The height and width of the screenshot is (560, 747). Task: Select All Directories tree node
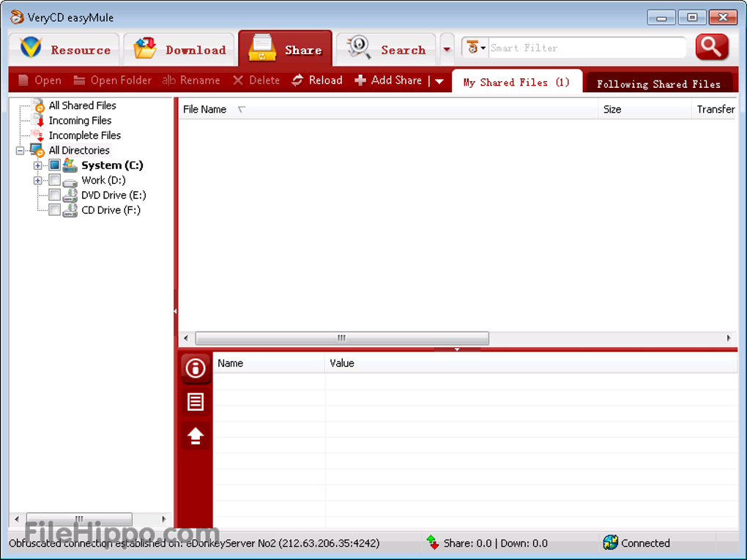pyautogui.click(x=79, y=150)
